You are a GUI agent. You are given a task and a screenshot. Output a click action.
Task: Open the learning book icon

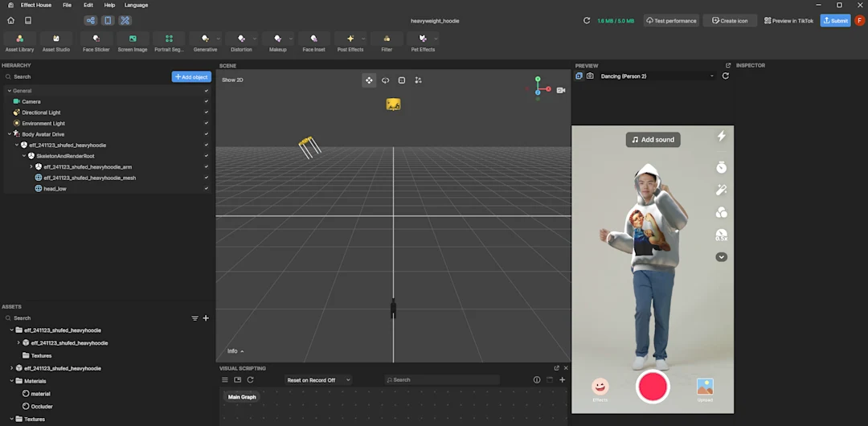tap(28, 21)
